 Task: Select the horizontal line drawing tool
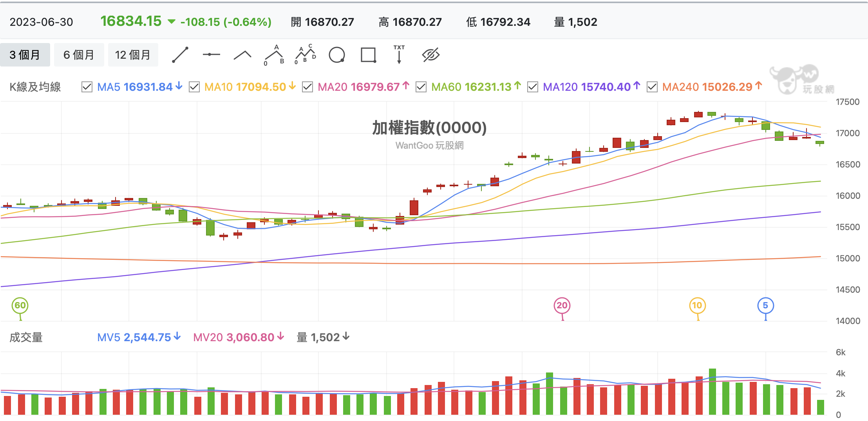[x=212, y=55]
